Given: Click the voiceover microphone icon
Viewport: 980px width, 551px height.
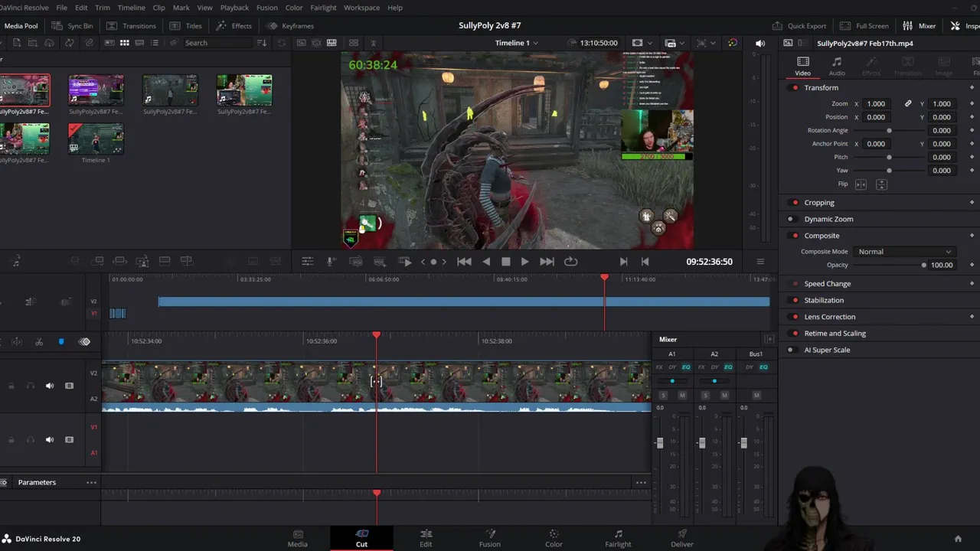Looking at the screenshot, I should click(x=331, y=262).
